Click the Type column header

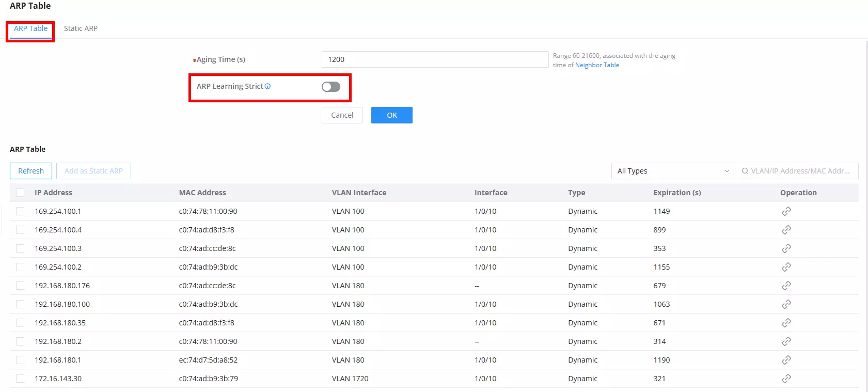pyautogui.click(x=577, y=193)
